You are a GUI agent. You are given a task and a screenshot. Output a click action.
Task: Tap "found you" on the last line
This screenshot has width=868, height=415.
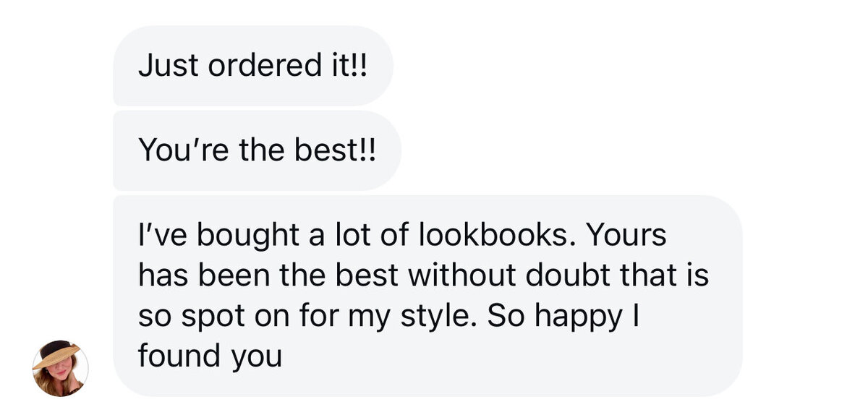pos(209,356)
